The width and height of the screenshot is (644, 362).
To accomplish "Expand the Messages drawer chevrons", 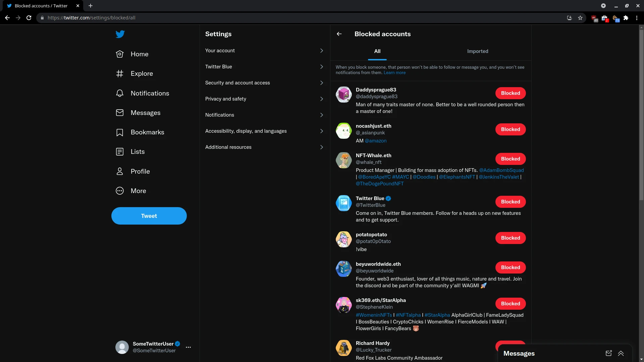I will click(621, 353).
